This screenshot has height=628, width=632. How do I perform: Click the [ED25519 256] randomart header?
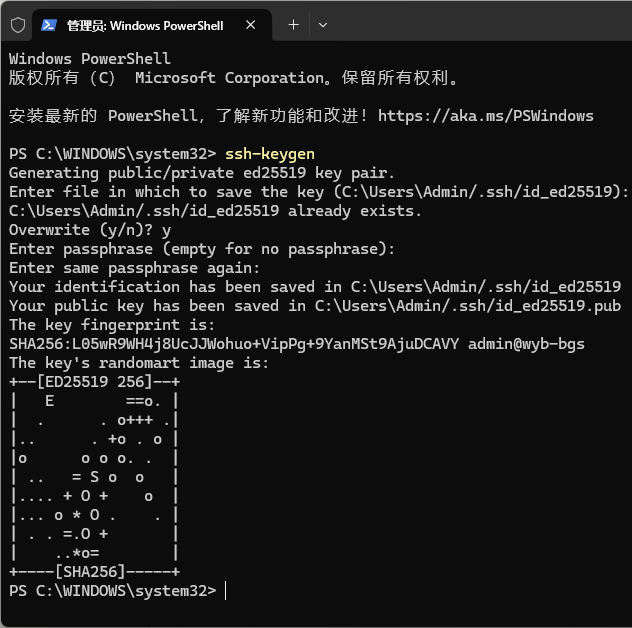pos(94,382)
